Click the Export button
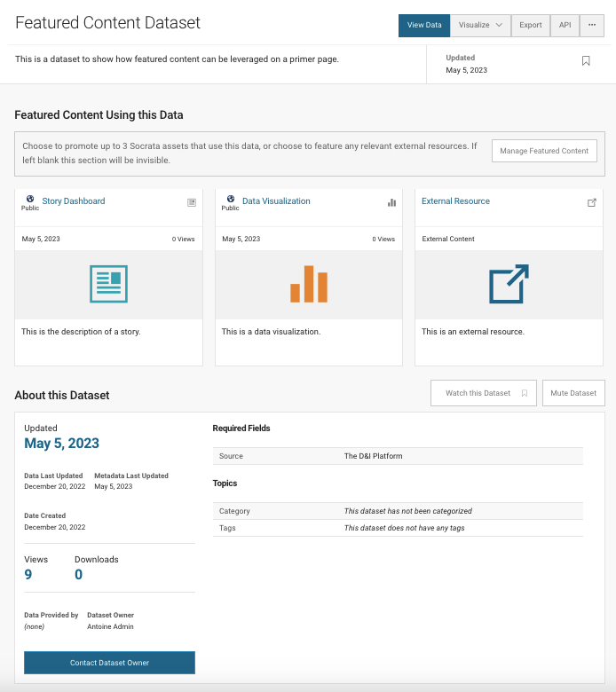 coord(530,25)
